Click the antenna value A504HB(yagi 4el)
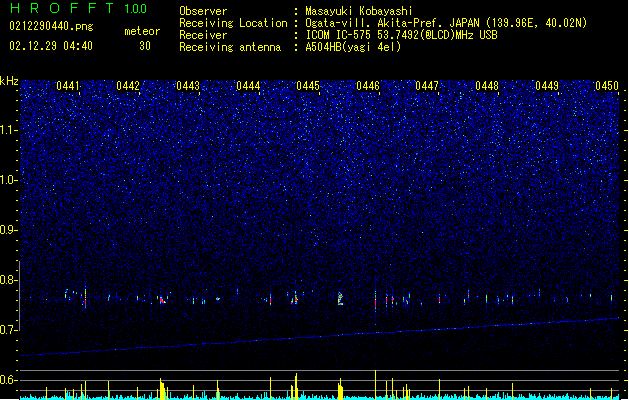The height and width of the screenshot is (400, 629). pos(353,47)
